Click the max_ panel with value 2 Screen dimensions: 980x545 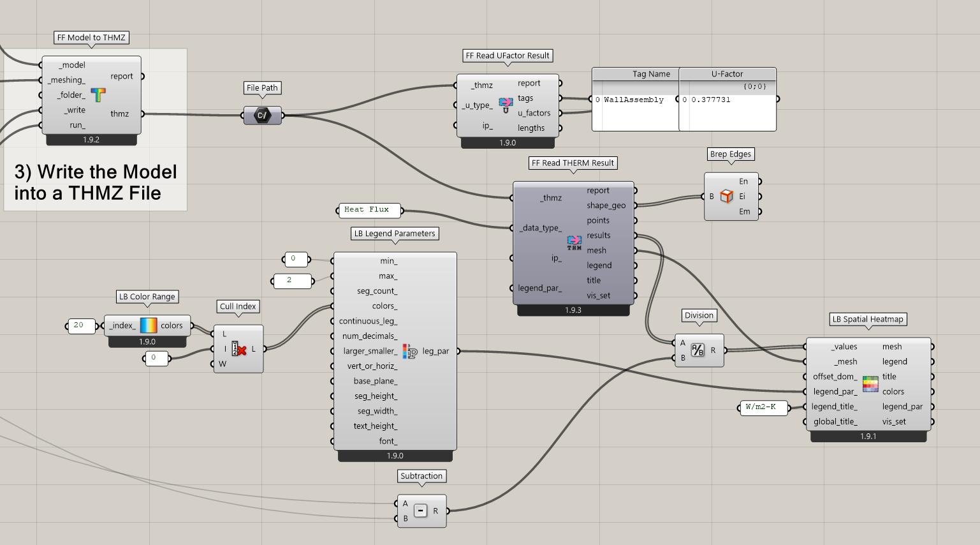[x=291, y=280]
